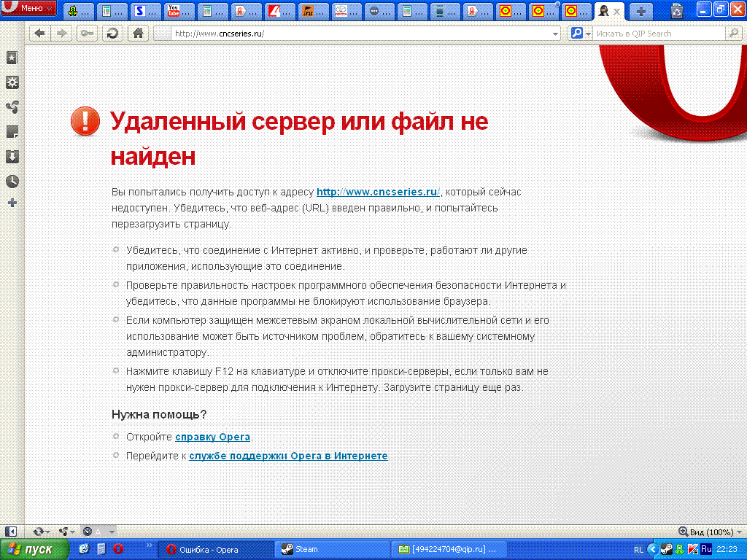Select Ошибка - Opera taskbar button

coord(216,550)
